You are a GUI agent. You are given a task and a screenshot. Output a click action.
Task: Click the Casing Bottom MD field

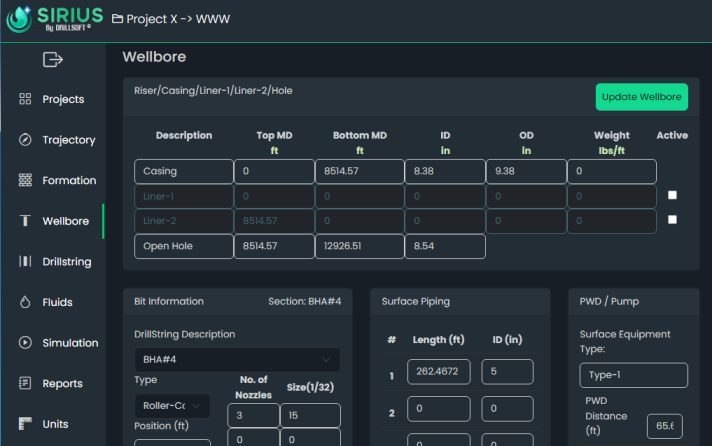click(359, 172)
